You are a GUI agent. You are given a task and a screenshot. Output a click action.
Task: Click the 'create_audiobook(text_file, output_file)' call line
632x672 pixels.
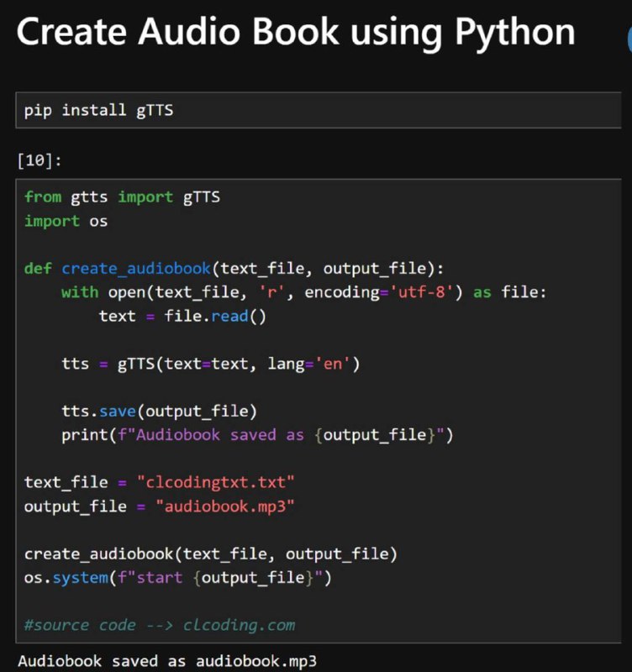pyautogui.click(x=211, y=554)
